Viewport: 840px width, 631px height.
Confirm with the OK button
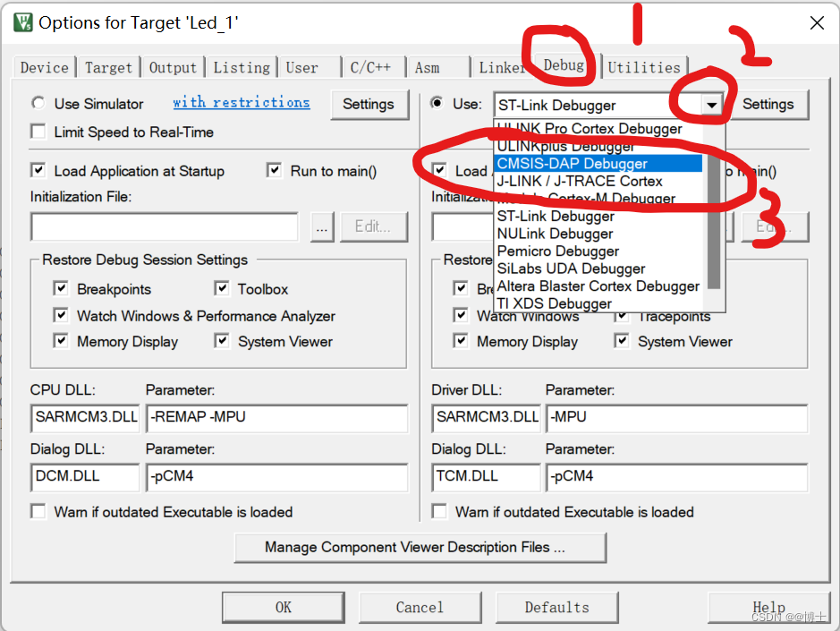[x=284, y=608]
